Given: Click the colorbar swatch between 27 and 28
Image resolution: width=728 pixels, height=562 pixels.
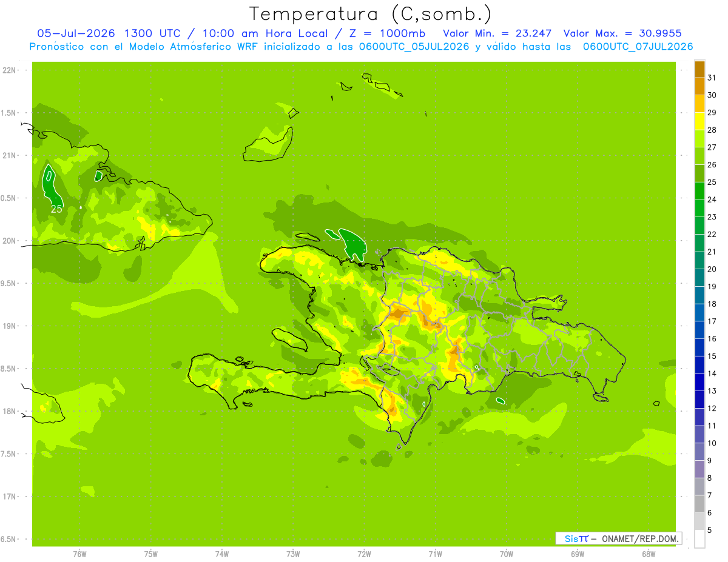Looking at the screenshot, I should tap(699, 138).
